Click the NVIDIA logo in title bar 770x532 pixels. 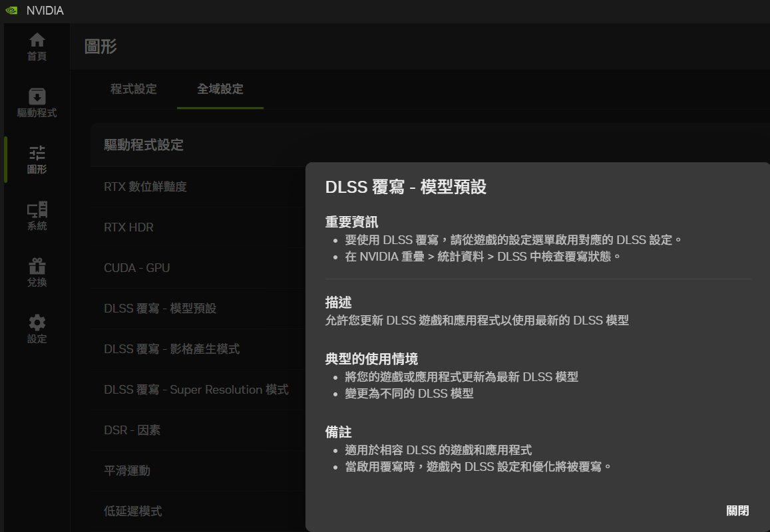[x=12, y=11]
